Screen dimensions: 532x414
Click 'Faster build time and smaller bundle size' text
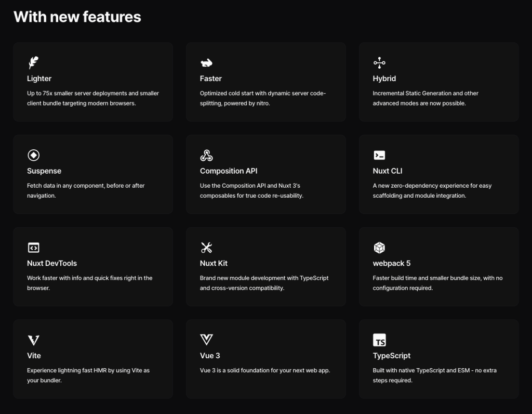437,283
